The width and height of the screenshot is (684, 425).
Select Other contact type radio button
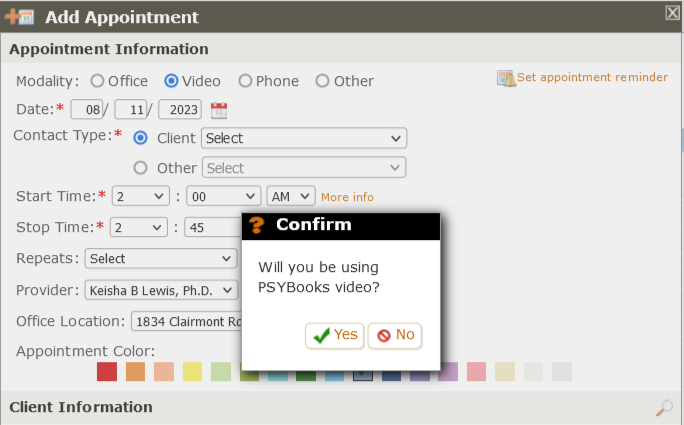(x=140, y=168)
